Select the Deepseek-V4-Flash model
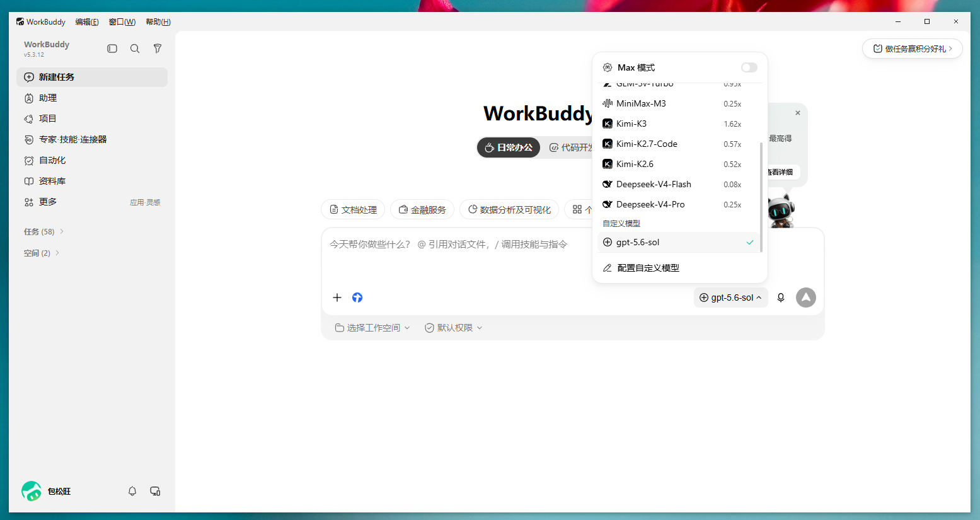This screenshot has height=520, width=980. click(678, 184)
